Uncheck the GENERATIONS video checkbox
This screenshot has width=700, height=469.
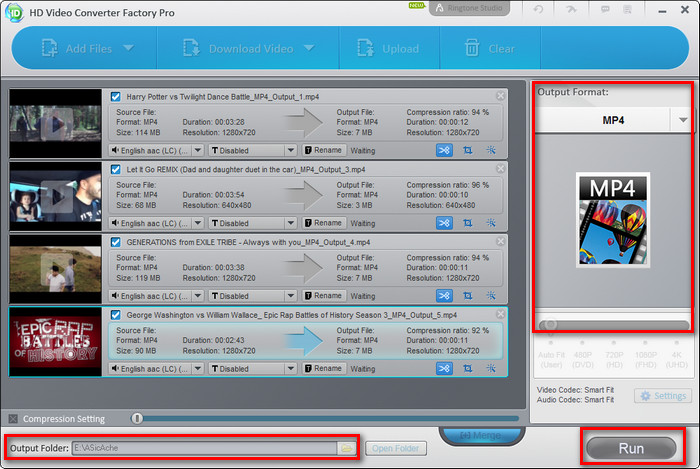point(116,242)
